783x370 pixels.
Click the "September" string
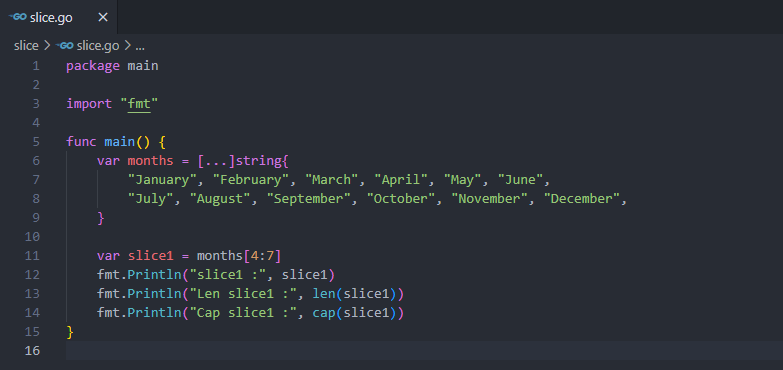pyautogui.click(x=309, y=199)
